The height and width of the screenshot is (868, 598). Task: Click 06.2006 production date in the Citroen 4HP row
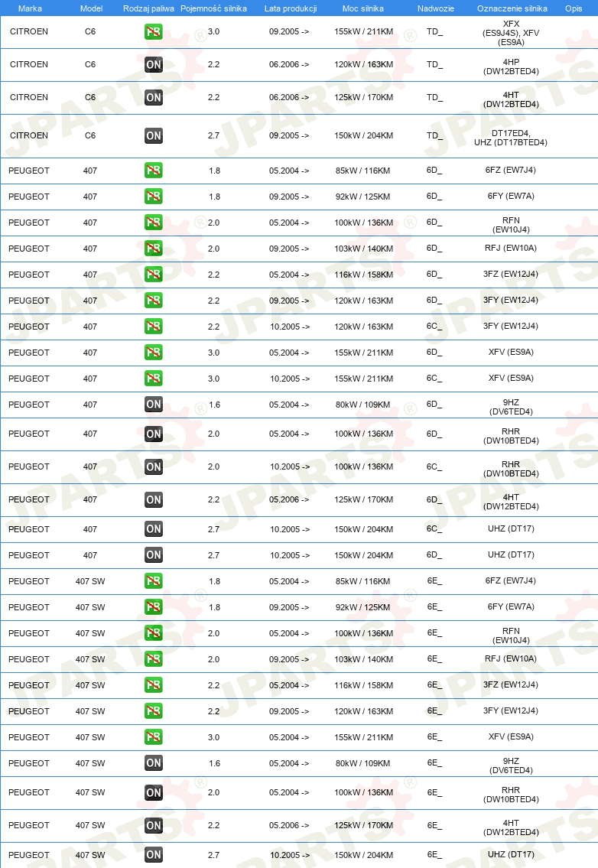pos(289,65)
